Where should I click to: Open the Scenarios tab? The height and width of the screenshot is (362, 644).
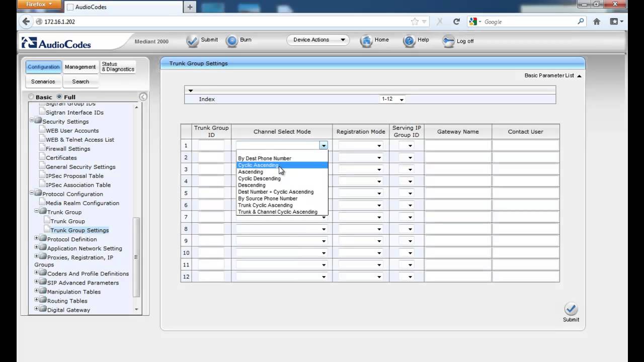tap(43, 81)
